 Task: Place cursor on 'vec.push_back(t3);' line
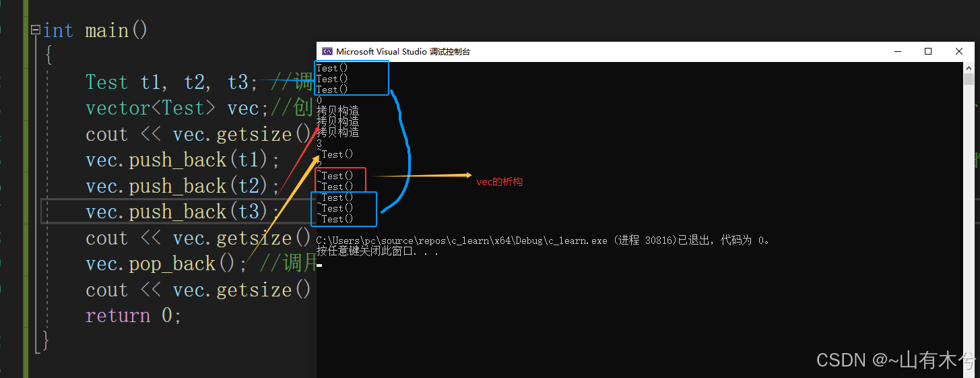click(x=183, y=212)
